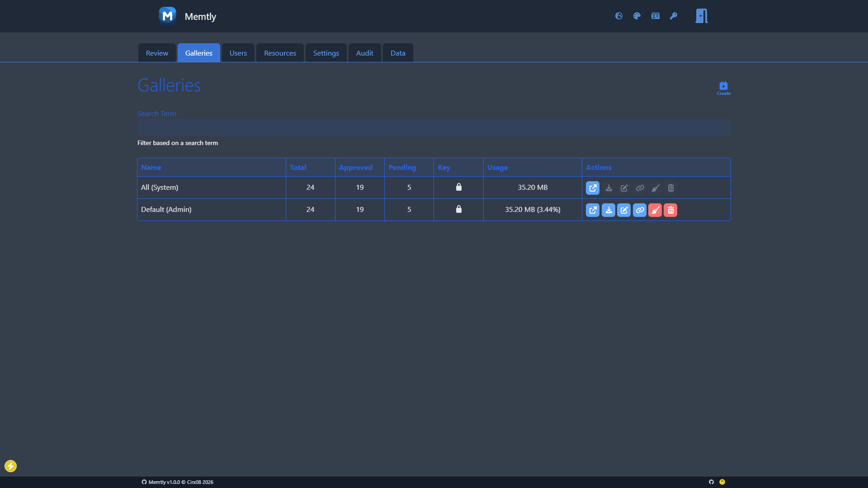
Task: Delete the Default (Admin) gallery
Action: click(x=670, y=210)
